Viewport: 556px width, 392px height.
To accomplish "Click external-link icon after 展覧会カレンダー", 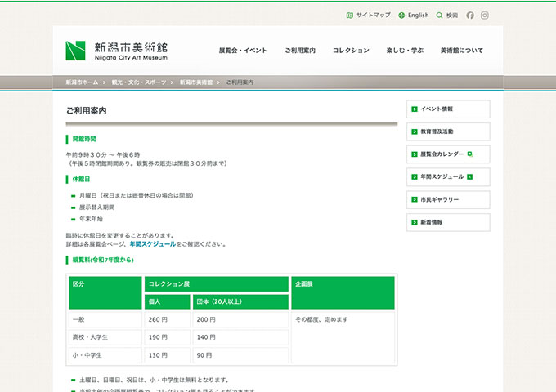I will (470, 154).
